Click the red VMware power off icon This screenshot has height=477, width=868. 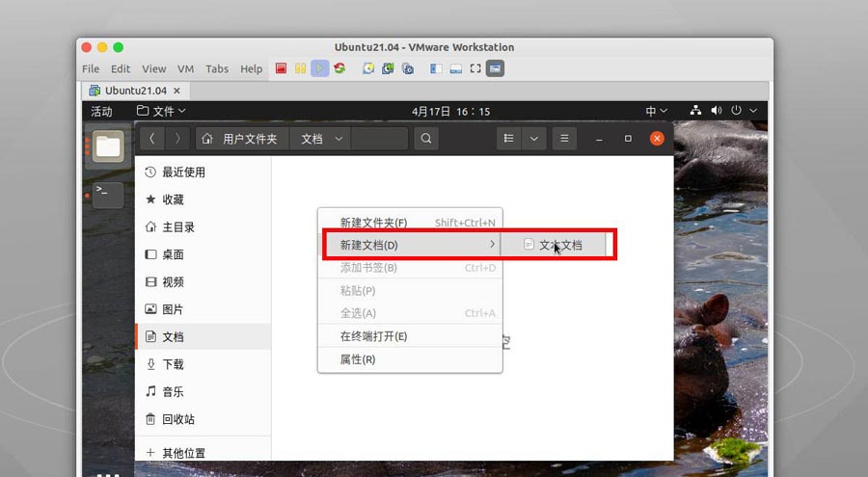(x=282, y=68)
